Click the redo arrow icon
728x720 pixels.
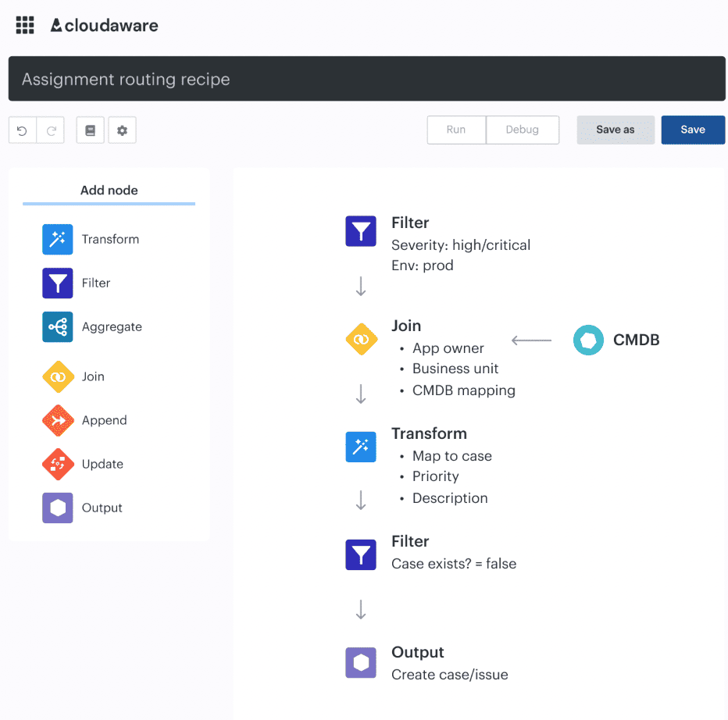click(x=50, y=130)
